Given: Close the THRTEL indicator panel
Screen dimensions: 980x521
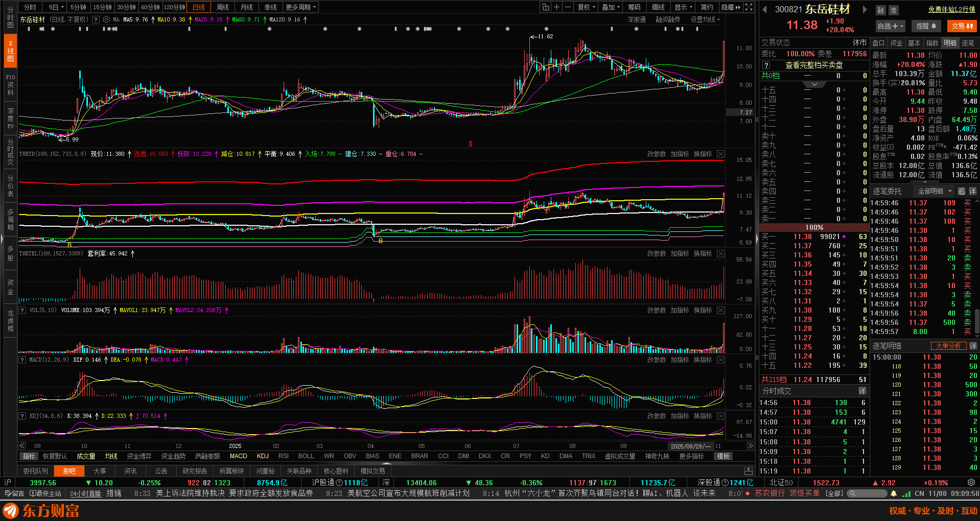Looking at the screenshot, I should [720, 253].
